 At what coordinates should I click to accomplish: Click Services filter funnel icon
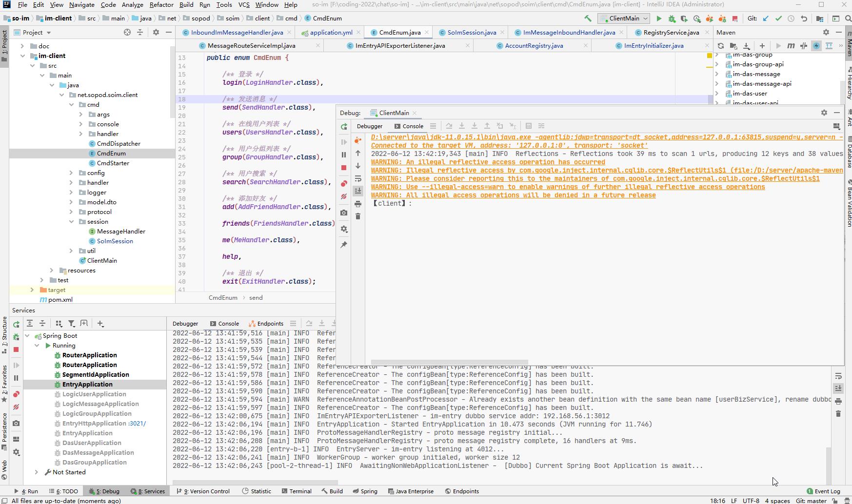pos(72,323)
